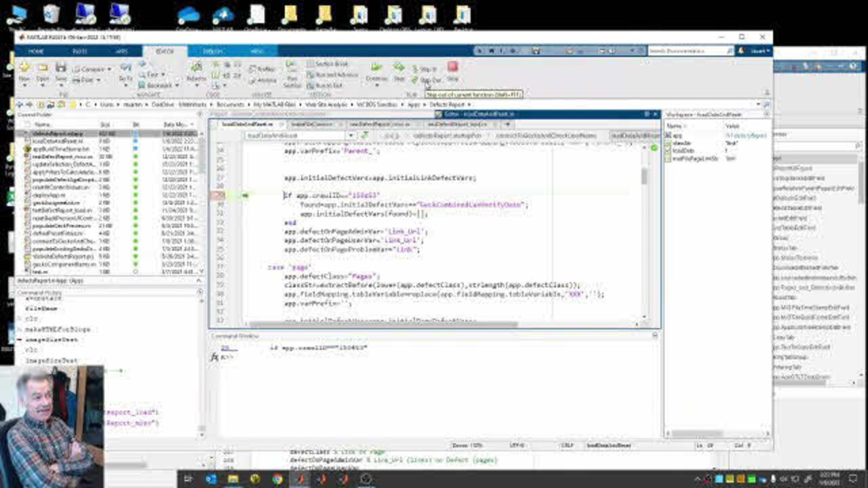Click the editor vertical scrollbar
Image resolution: width=868 pixels, height=488 pixels.
(x=644, y=176)
